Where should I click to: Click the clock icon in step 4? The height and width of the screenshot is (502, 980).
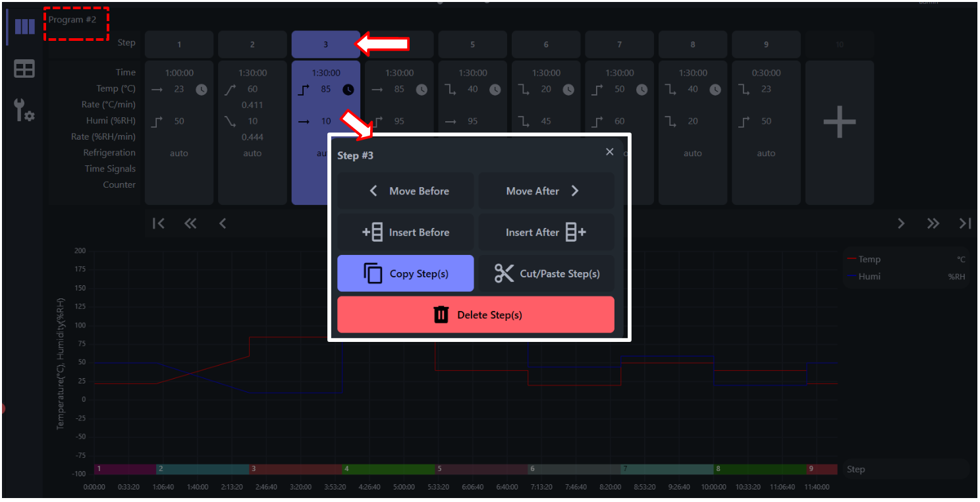tap(422, 90)
